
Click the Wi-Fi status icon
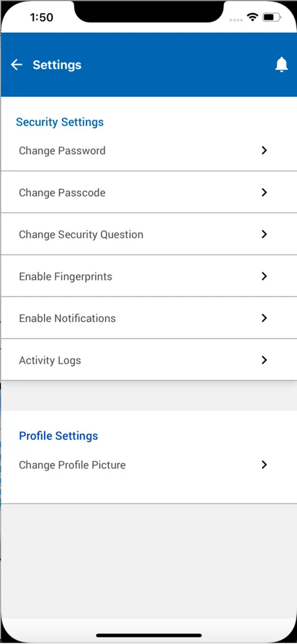[252, 17]
